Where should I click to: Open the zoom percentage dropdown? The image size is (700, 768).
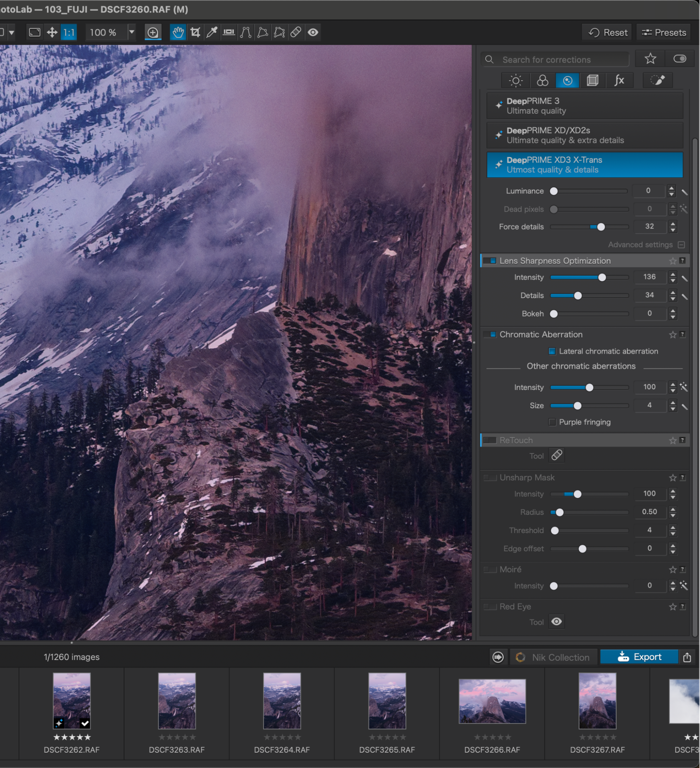(132, 32)
